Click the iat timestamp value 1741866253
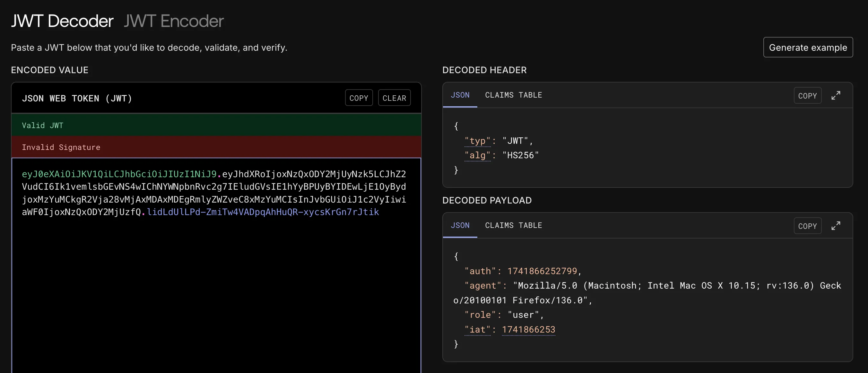 (x=528, y=330)
